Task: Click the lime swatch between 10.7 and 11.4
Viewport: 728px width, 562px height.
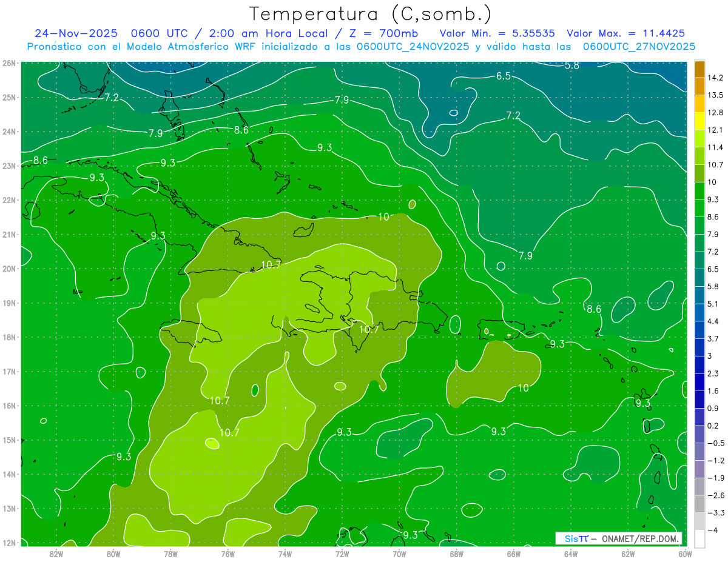Action: (x=699, y=156)
